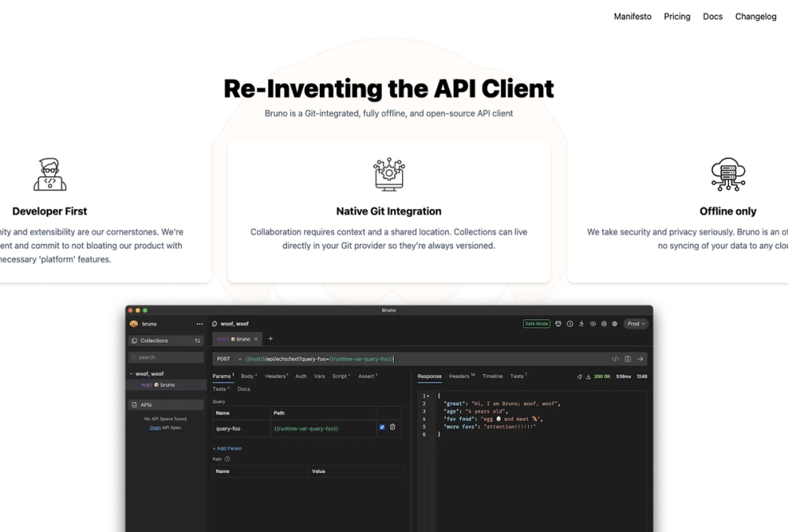Open the Changelog link

click(x=756, y=17)
